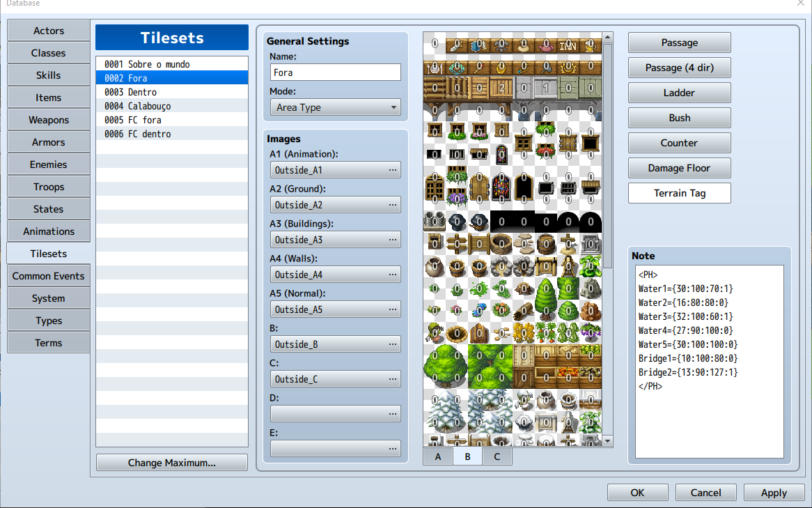Click the wooden signpost tile
The image size is (812, 508).
pos(457,244)
